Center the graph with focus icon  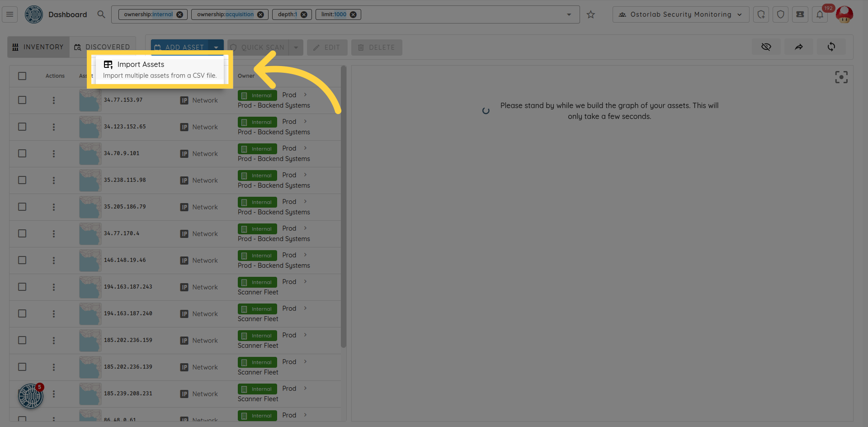(x=841, y=77)
